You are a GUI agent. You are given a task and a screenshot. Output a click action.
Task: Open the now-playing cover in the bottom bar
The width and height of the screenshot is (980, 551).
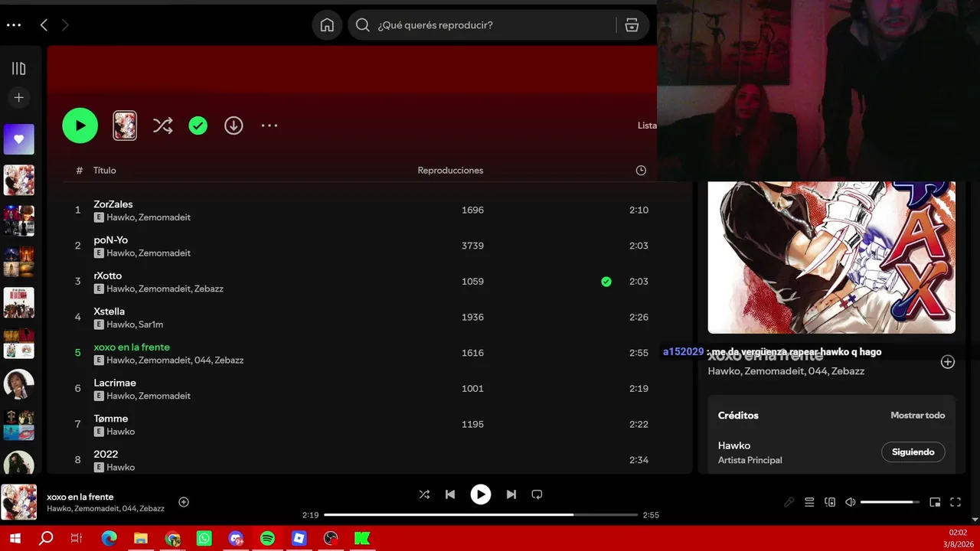point(19,502)
